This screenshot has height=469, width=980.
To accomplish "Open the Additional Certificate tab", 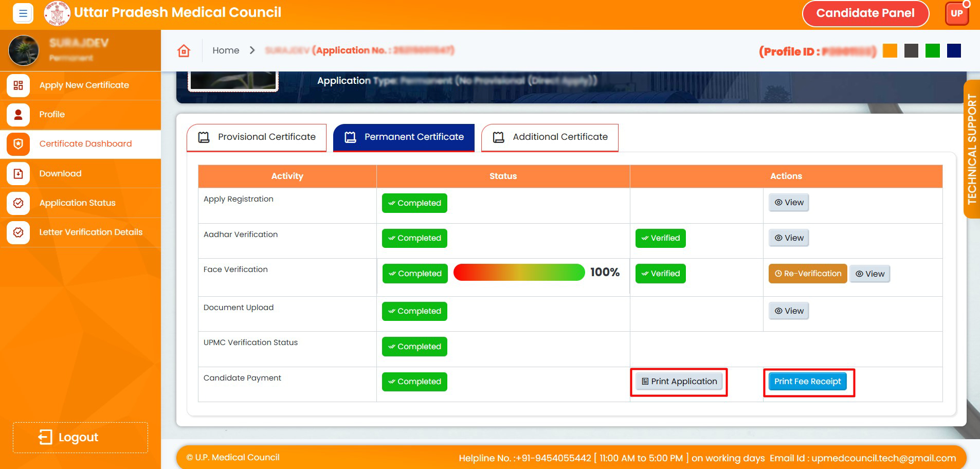I will point(550,137).
